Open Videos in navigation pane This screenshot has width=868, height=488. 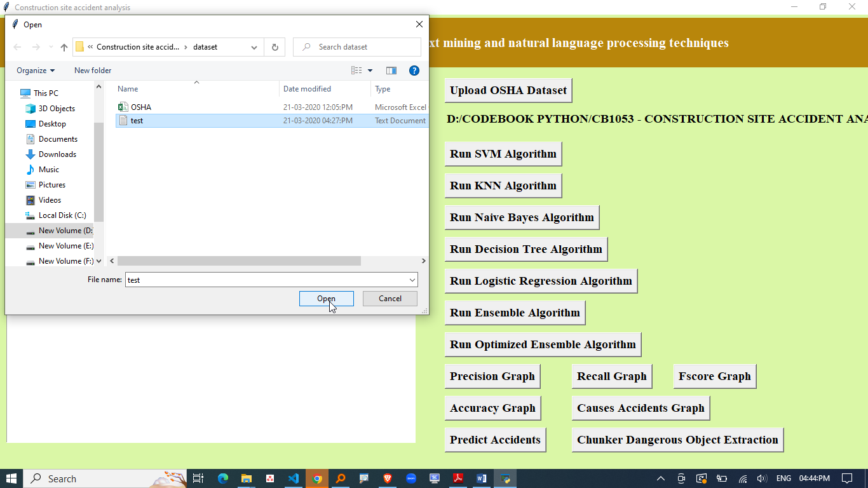click(50, 200)
